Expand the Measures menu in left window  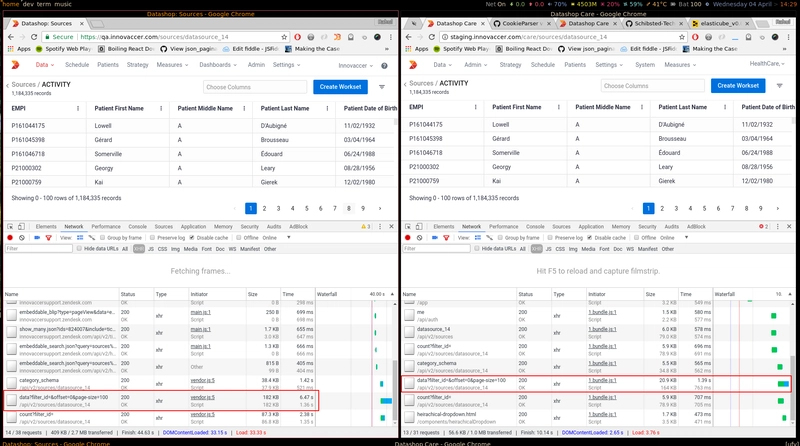point(172,65)
